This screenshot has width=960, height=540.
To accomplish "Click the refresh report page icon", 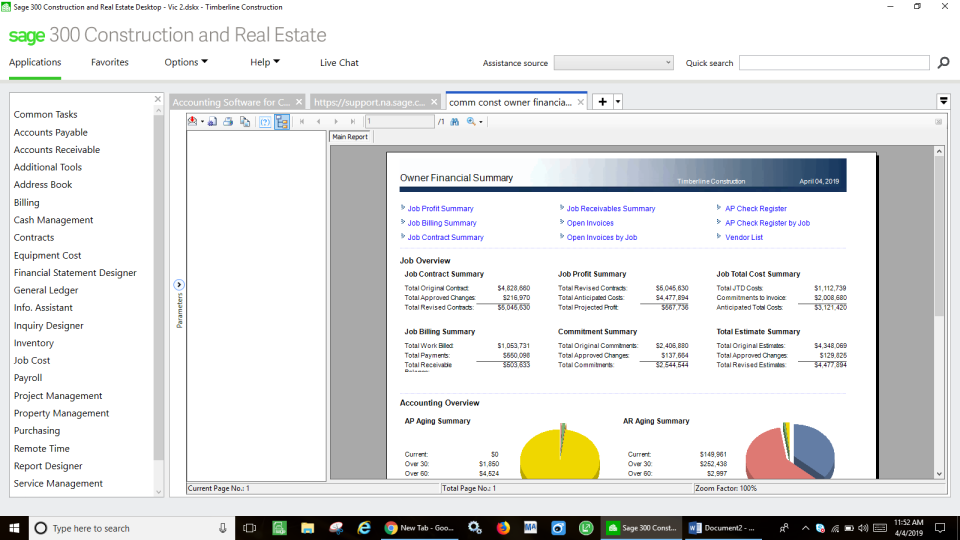I will [212, 121].
